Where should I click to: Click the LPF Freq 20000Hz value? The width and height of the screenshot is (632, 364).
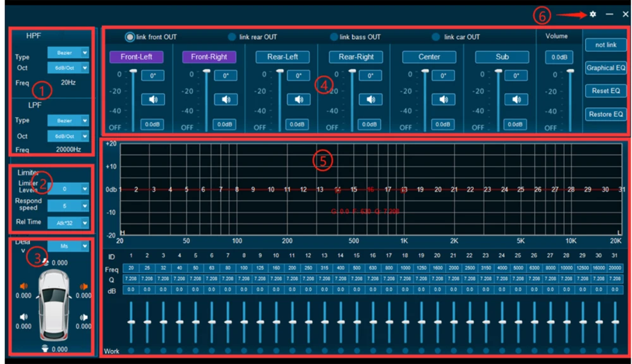click(68, 150)
